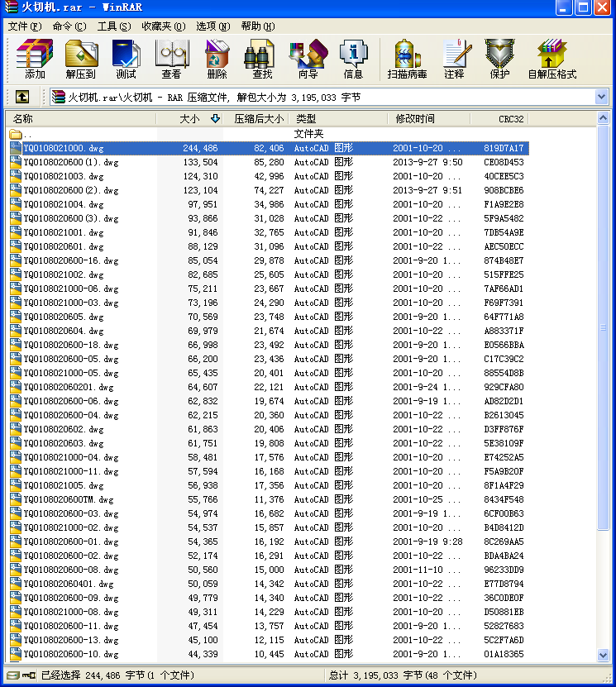Click the SFX (自解压格式) toolbar icon
The height and width of the screenshot is (687, 616).
click(x=552, y=59)
